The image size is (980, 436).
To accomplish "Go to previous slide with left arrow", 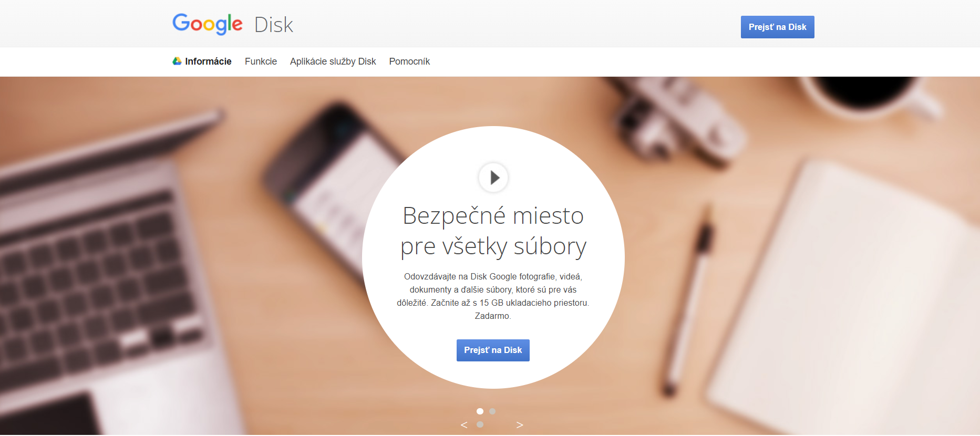I will (x=464, y=425).
